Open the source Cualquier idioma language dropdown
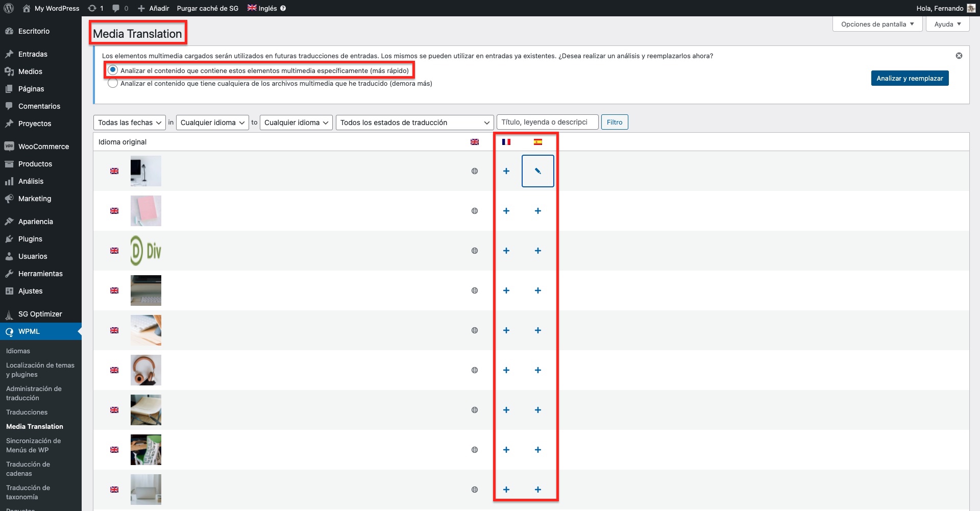 [x=212, y=123]
